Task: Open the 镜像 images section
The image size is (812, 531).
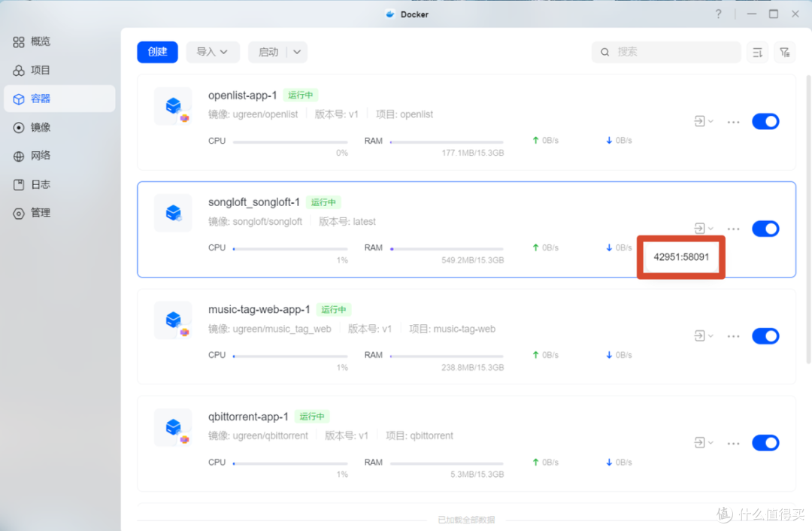Action: click(32, 127)
